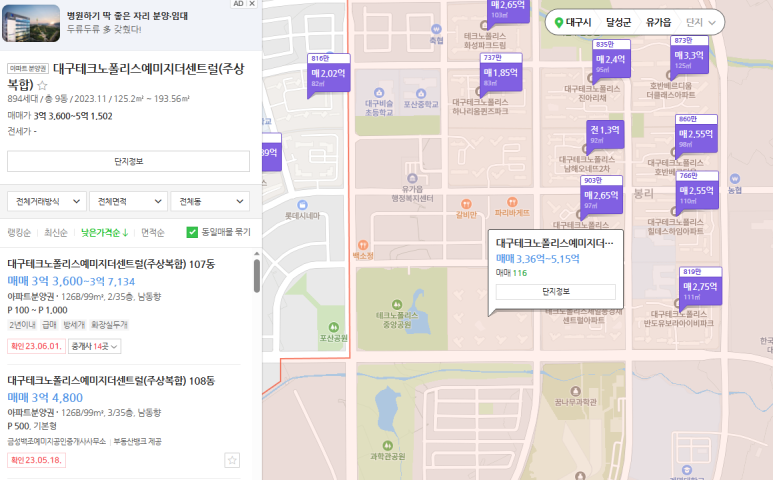Viewport: 773px width, 480px height.
Task: Sort listings by 최신순
Action: point(55,233)
